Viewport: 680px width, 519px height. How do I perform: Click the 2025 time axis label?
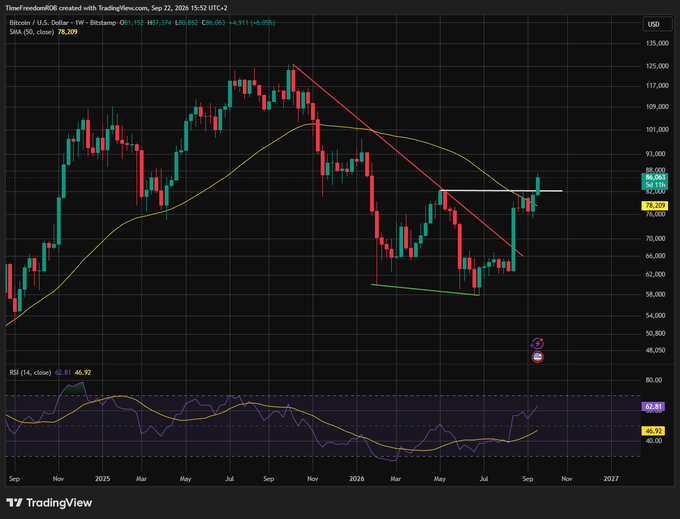[103, 479]
